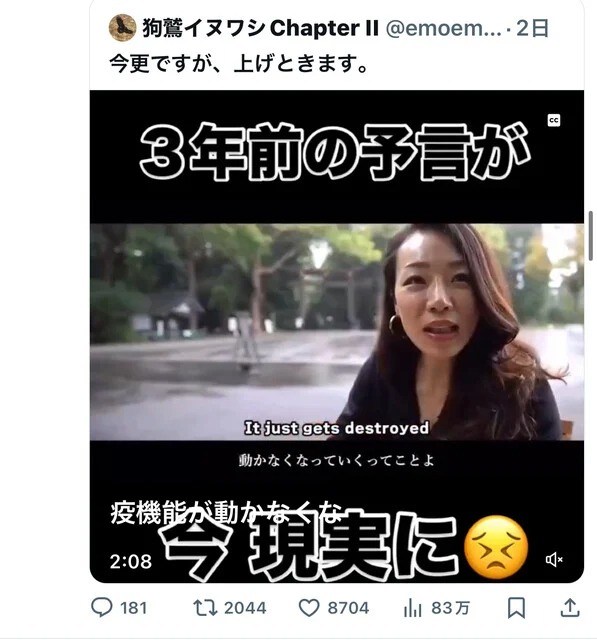Click the video title 3年前の予言が

click(x=335, y=152)
